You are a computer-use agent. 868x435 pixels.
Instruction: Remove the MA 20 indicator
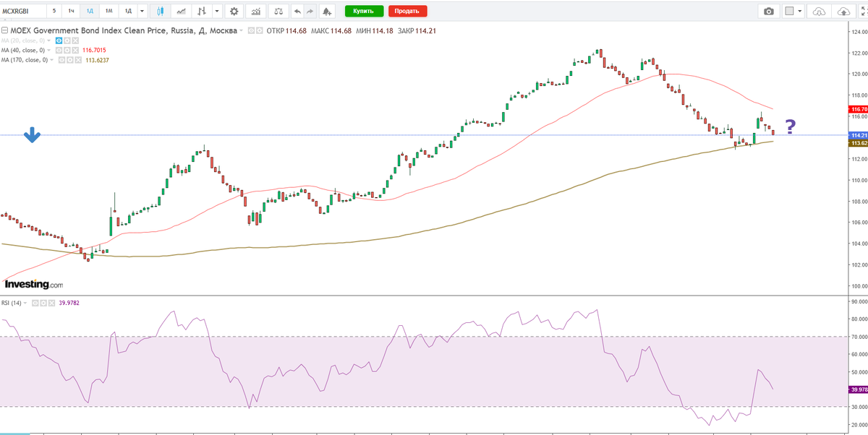[75, 40]
